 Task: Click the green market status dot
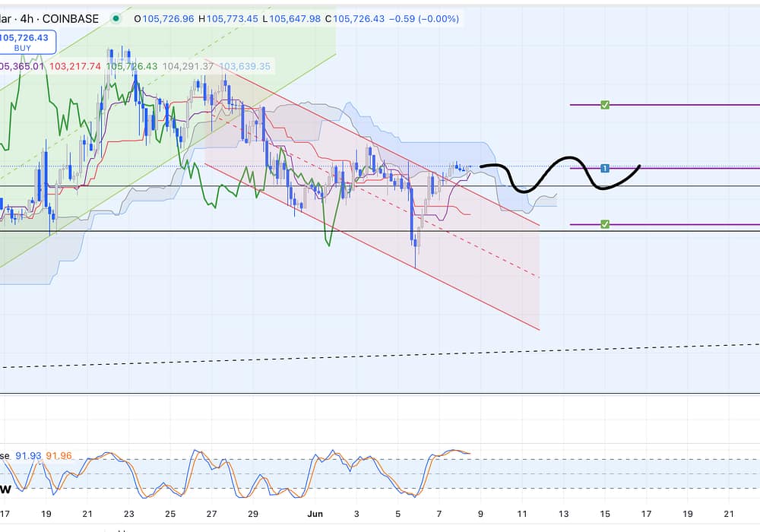pos(116,17)
